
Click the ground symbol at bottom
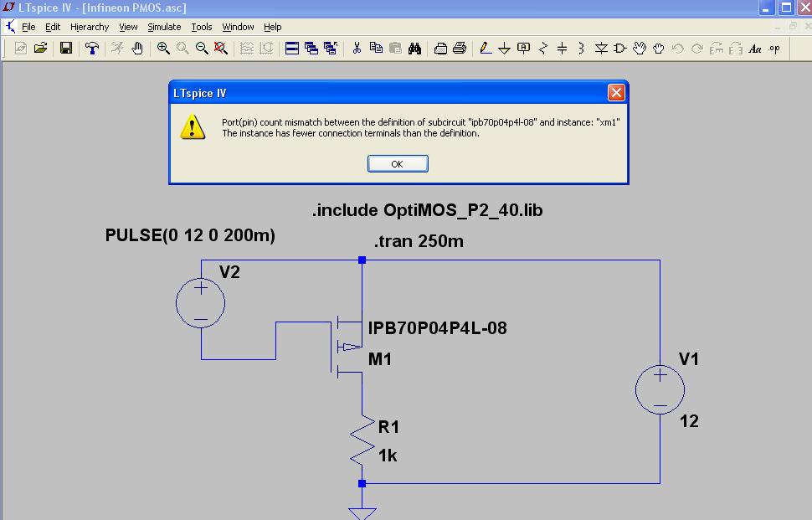click(362, 512)
